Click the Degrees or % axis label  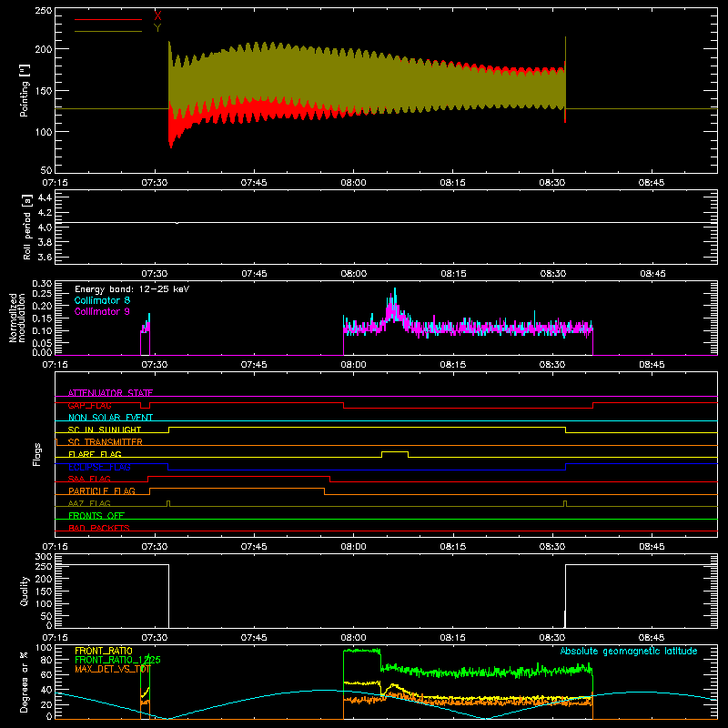25,682
